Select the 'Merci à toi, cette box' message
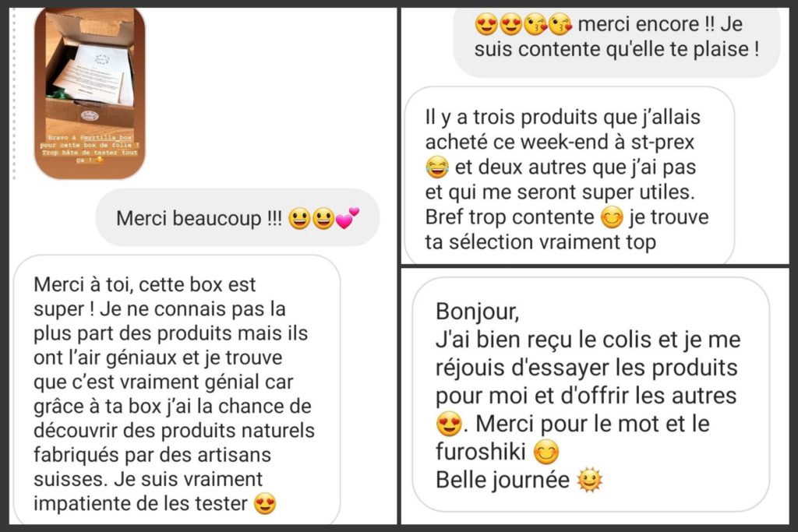This screenshot has width=798, height=532. tap(177, 390)
